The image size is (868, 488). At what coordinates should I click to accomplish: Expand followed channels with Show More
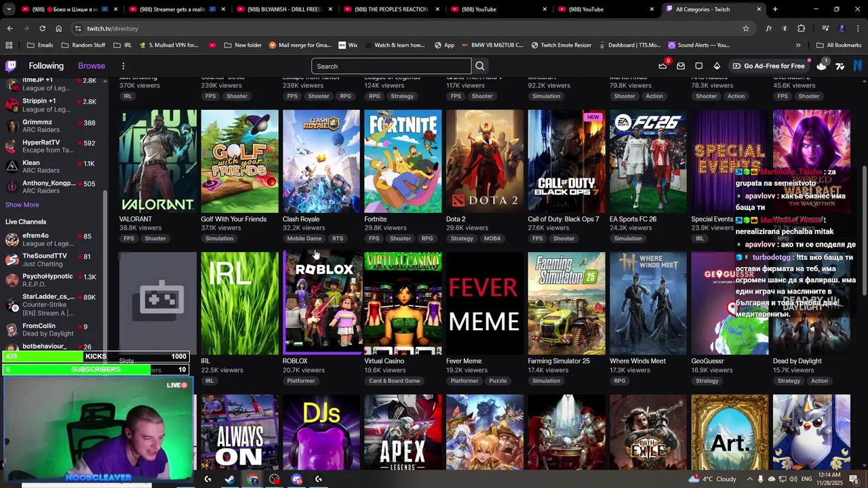pyautogui.click(x=22, y=205)
